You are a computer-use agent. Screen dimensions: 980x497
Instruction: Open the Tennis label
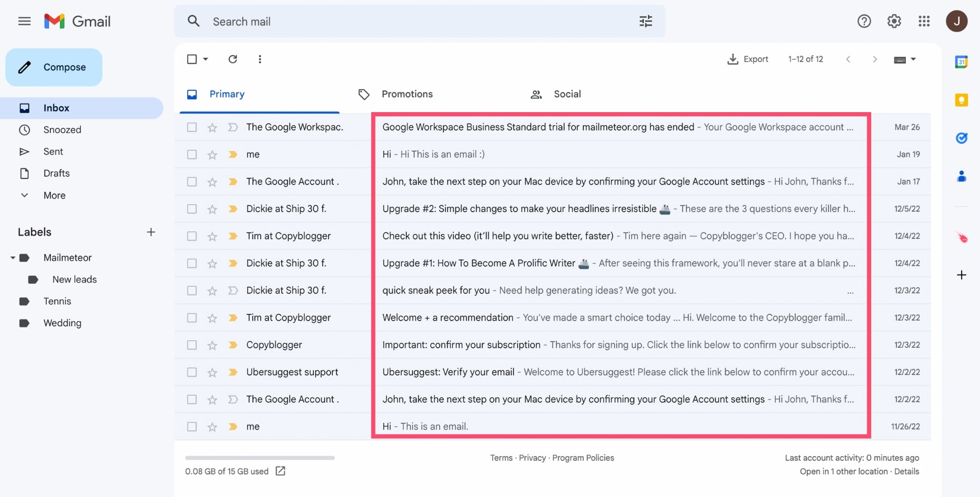point(57,301)
